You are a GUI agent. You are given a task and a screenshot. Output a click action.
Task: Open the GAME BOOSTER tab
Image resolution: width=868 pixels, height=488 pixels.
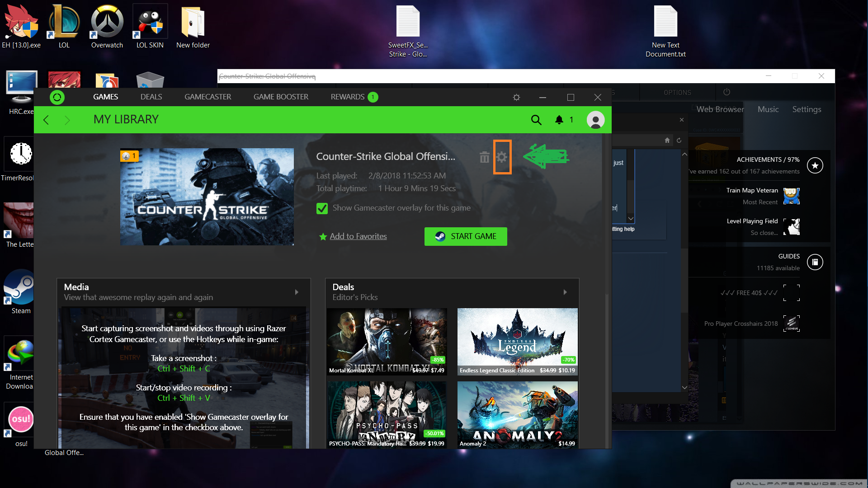[x=281, y=97]
